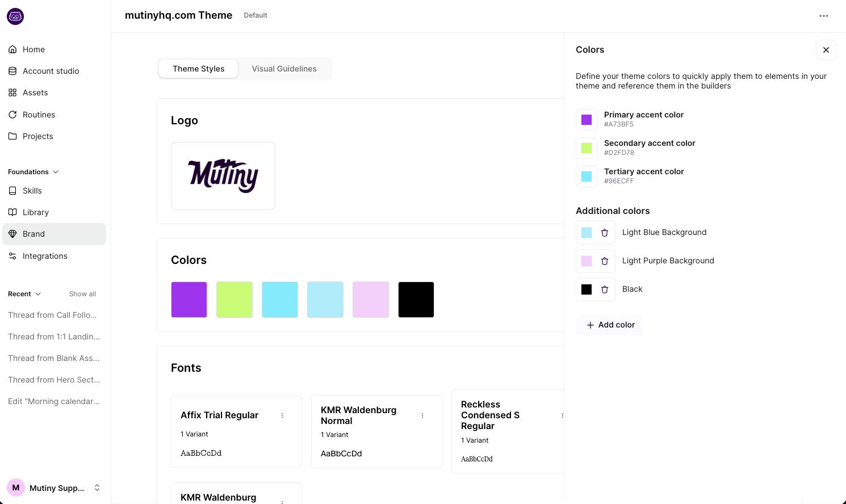Click the Mutiny logo thumbnail

pos(223,176)
